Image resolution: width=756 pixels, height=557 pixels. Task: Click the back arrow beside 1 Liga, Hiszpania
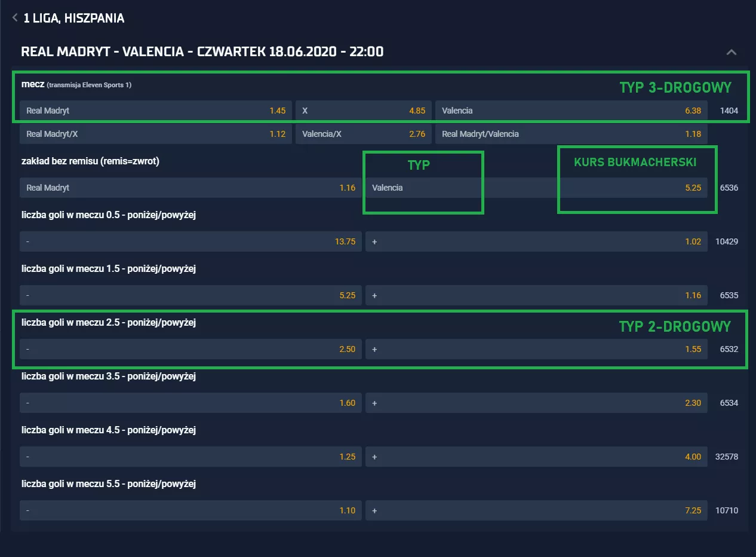click(15, 18)
